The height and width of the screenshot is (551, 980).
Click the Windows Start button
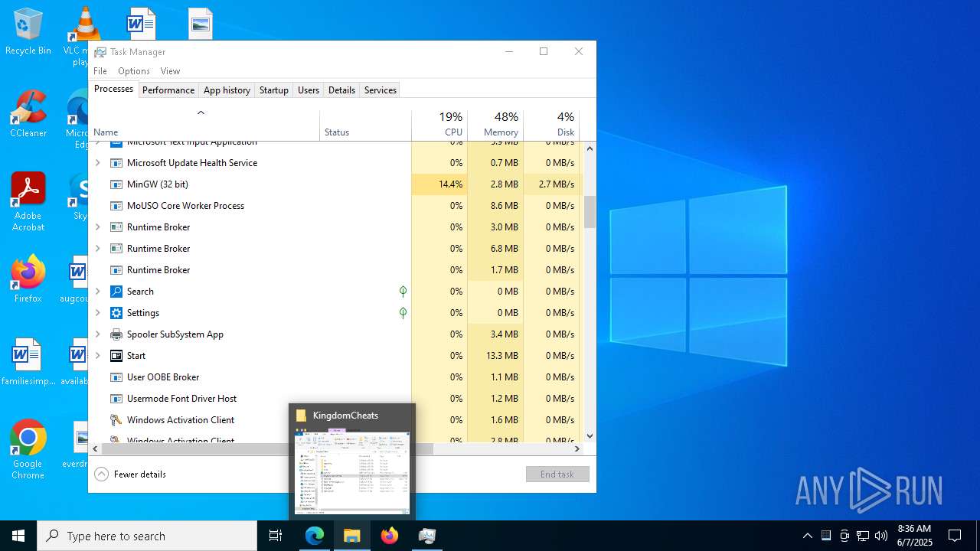click(18, 536)
